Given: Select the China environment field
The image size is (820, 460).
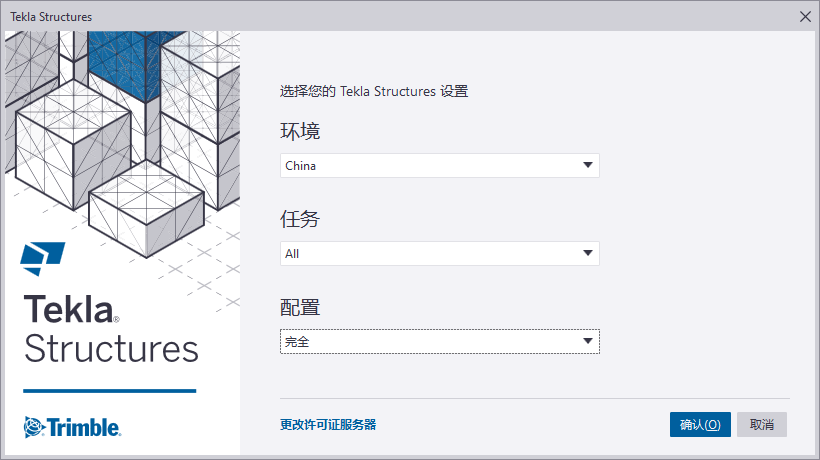Looking at the screenshot, I should (x=440, y=165).
